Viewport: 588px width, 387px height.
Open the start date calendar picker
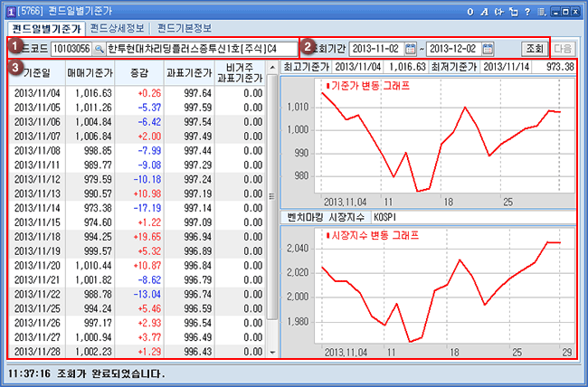coord(411,48)
